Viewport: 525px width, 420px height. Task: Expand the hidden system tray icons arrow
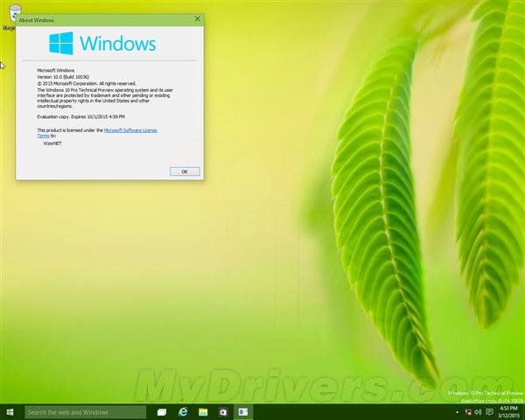pos(459,411)
